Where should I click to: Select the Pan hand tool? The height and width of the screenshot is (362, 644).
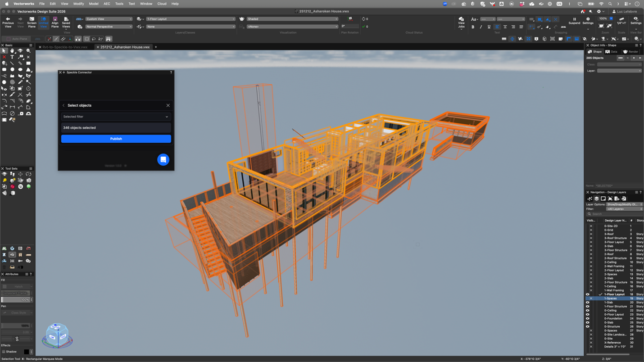coord(12,51)
